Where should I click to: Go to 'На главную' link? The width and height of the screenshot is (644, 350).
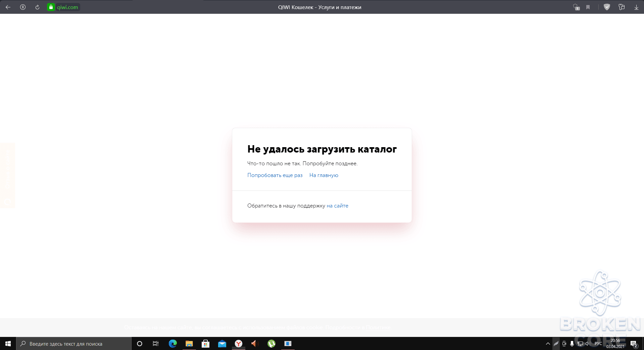(x=324, y=175)
